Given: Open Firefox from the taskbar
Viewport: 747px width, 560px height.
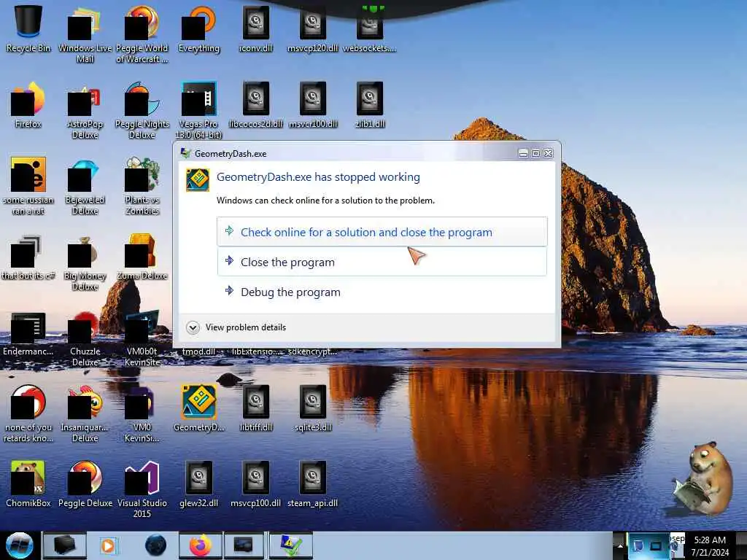Looking at the screenshot, I should 201,545.
